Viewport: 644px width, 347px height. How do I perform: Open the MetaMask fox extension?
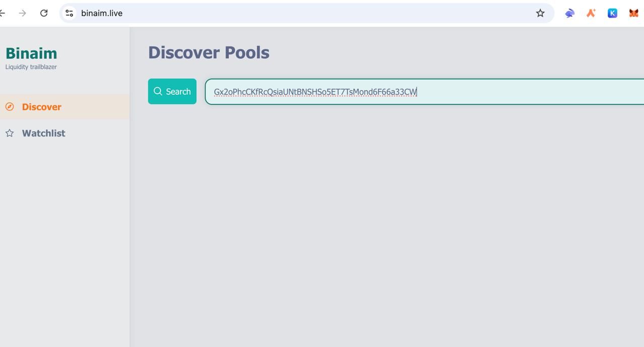coord(633,13)
